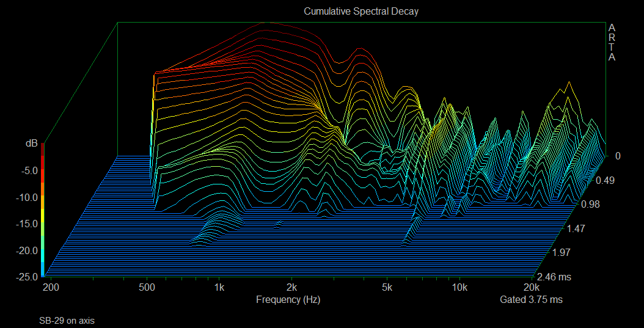The height and width of the screenshot is (328, 644).
Task: Click the '200' frequency axis label
Action: point(51,287)
